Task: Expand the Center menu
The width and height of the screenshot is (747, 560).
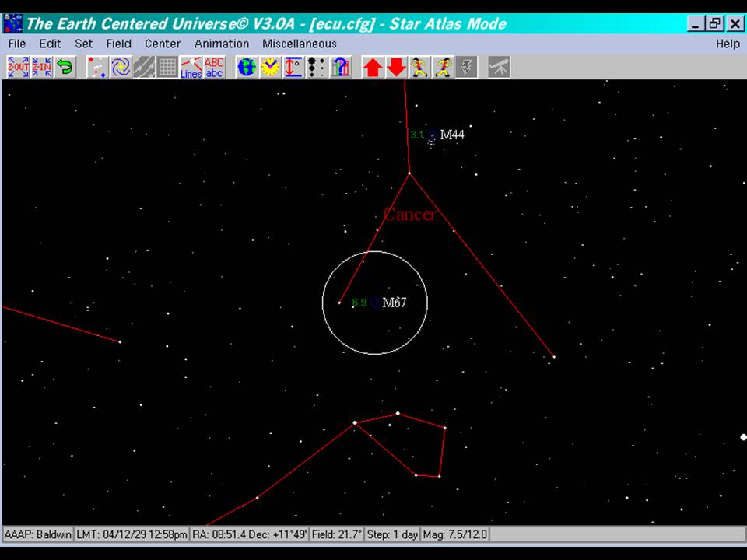Action: click(163, 44)
